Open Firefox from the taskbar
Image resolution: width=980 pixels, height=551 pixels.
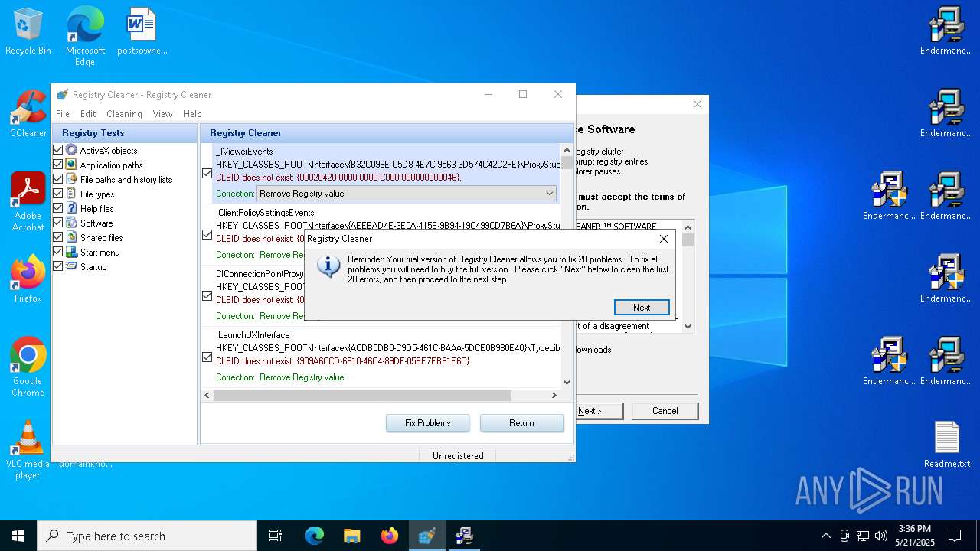point(390,536)
